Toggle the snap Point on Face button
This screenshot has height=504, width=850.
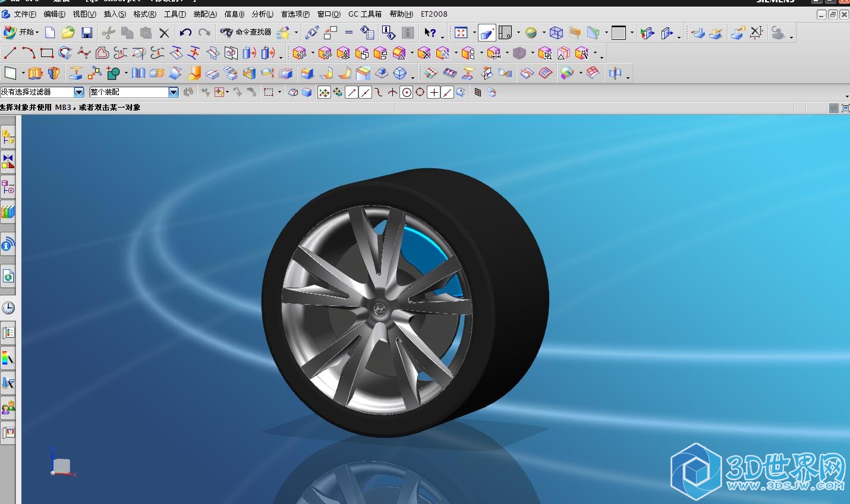(461, 92)
